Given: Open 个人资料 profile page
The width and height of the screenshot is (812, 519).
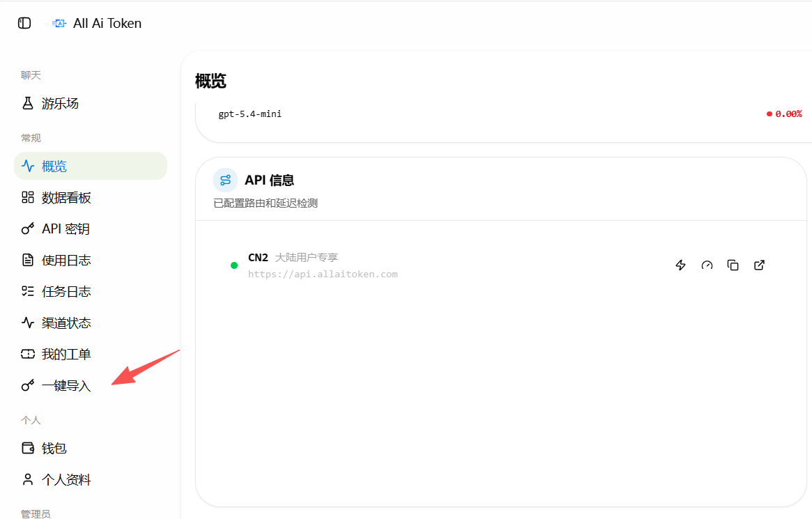Looking at the screenshot, I should coord(91,480).
